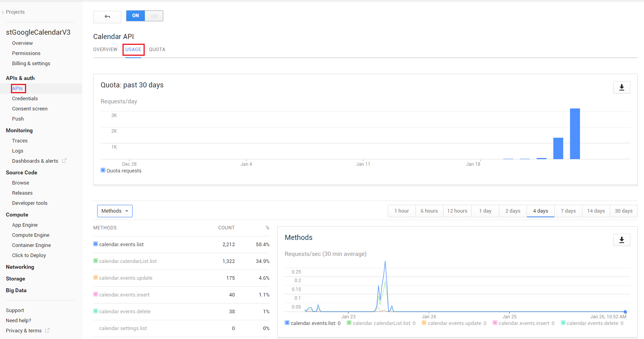Open Compute Engine in sidebar
The width and height of the screenshot is (644, 339).
pos(31,235)
